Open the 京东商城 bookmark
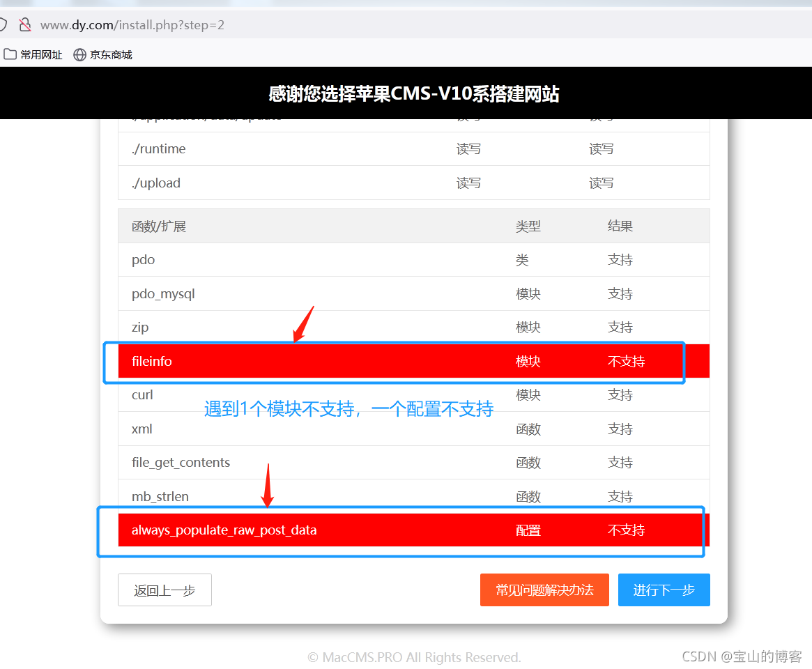The image size is (812, 669). click(110, 54)
